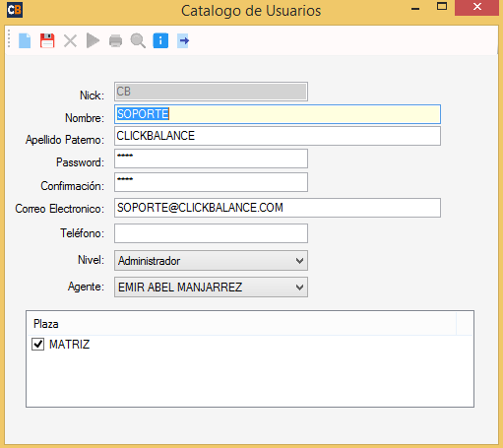
Task: Click the Password: label
Action: click(x=80, y=162)
